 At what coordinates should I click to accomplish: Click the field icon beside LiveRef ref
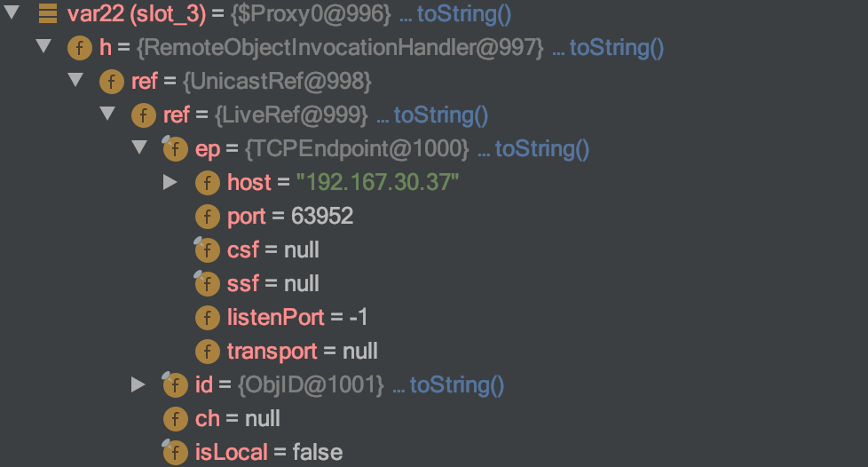[144, 115]
